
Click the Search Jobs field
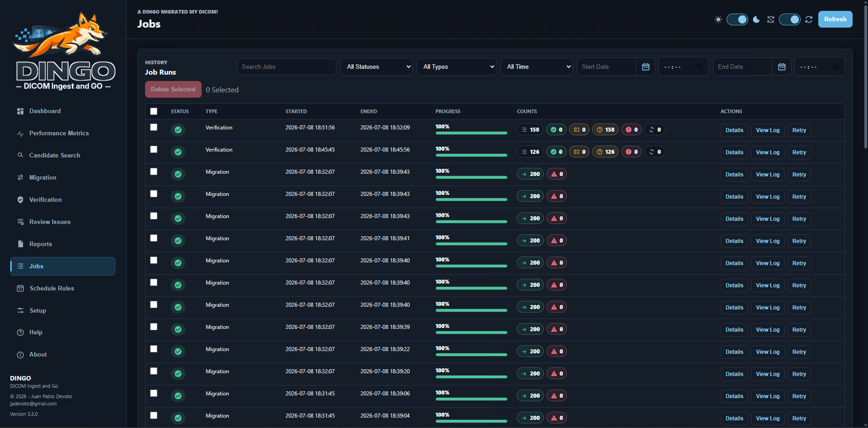pos(287,67)
